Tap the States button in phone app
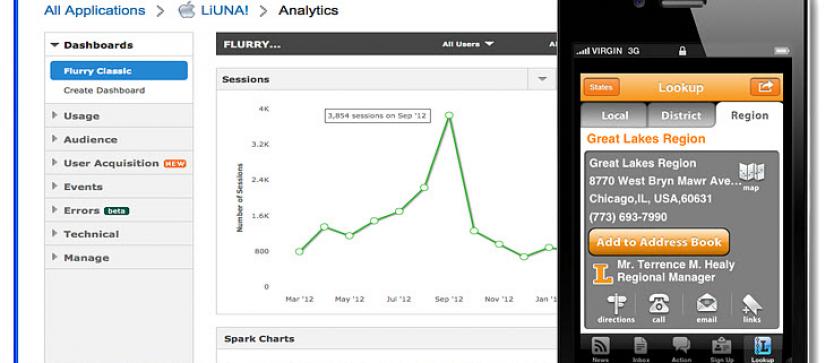This screenshot has height=363, width=834. pos(602,87)
